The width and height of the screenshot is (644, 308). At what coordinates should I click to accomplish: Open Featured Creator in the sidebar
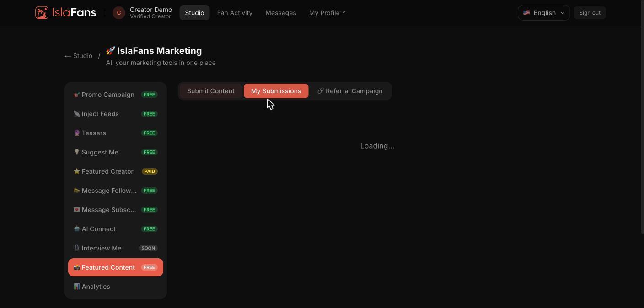(x=116, y=171)
